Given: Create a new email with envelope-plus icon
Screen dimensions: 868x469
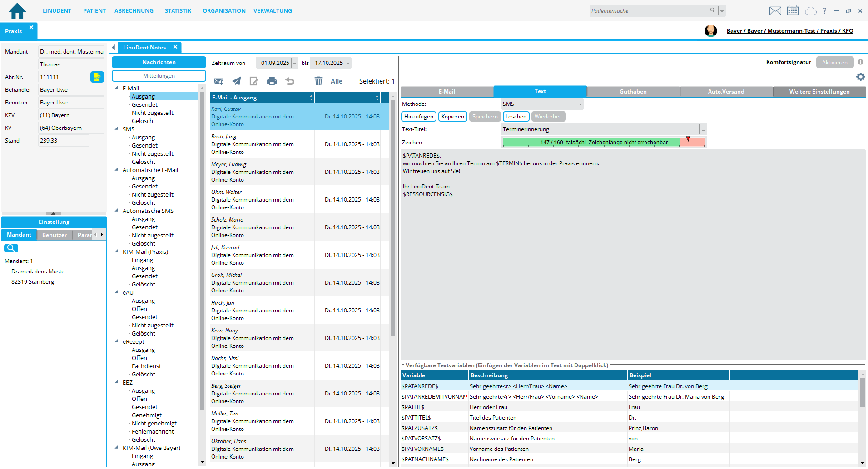Looking at the screenshot, I should (218, 81).
